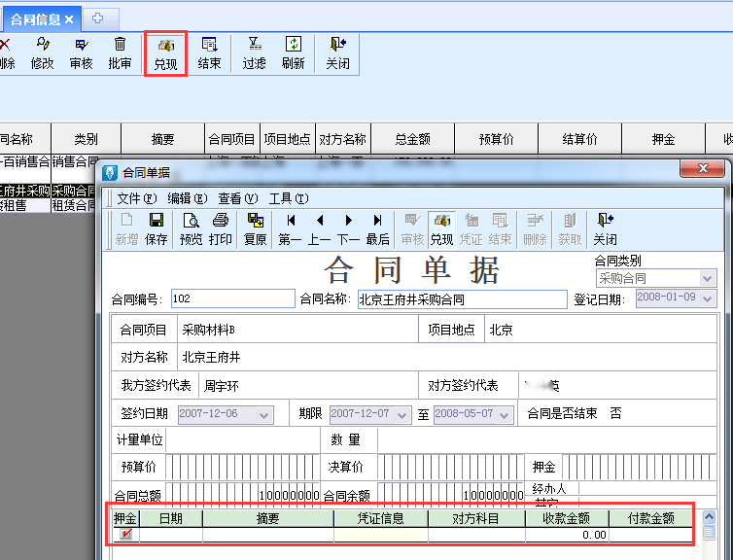This screenshot has width=733, height=560.
Task: Expand the 合同类别 dropdown
Action: coord(707,278)
